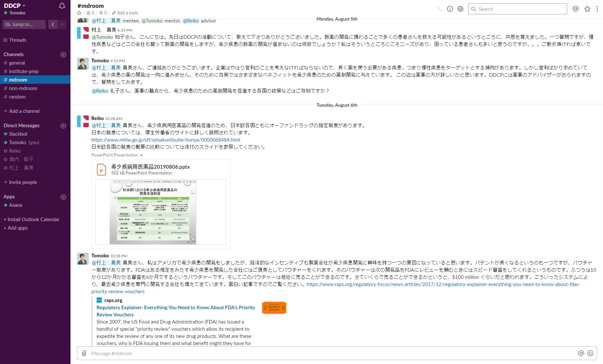Start a call with phone icon

[x=440, y=9]
